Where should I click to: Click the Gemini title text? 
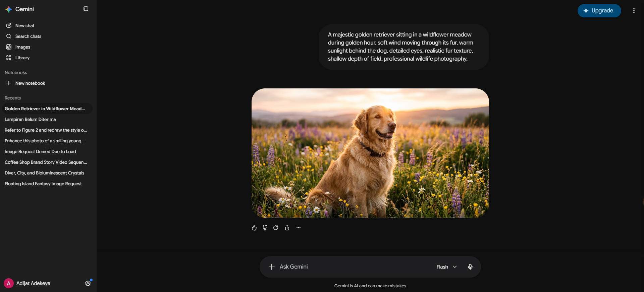24,9
